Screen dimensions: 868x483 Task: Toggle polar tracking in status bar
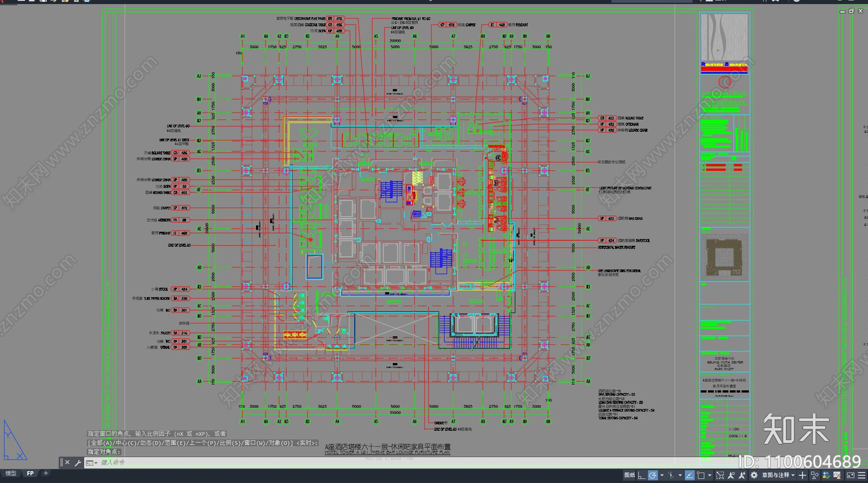tap(653, 475)
